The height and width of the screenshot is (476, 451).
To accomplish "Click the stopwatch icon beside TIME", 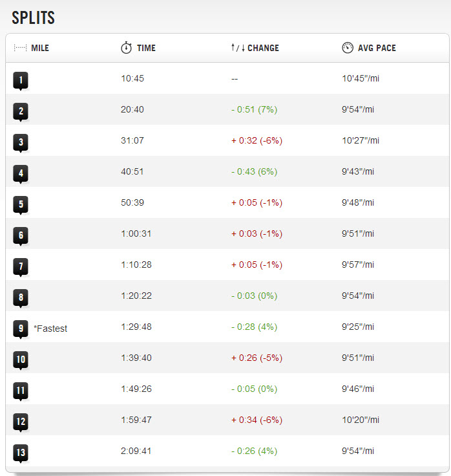I will click(126, 48).
